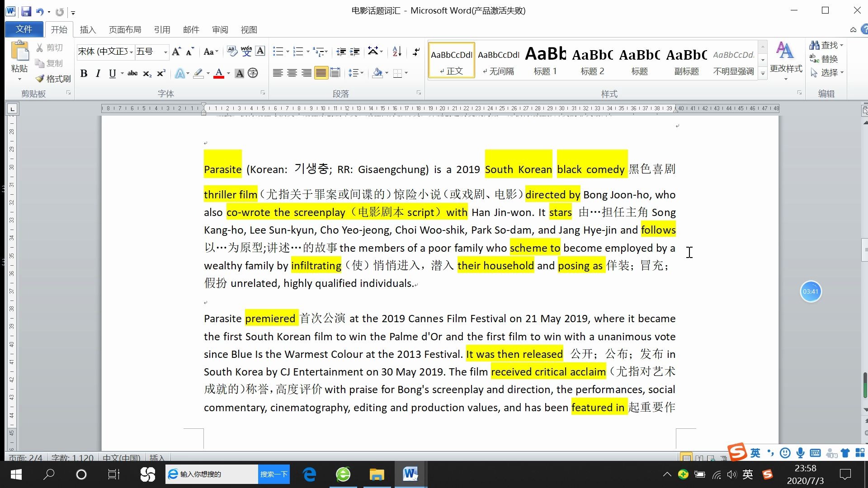Click the enclosed character icon

tap(253, 73)
